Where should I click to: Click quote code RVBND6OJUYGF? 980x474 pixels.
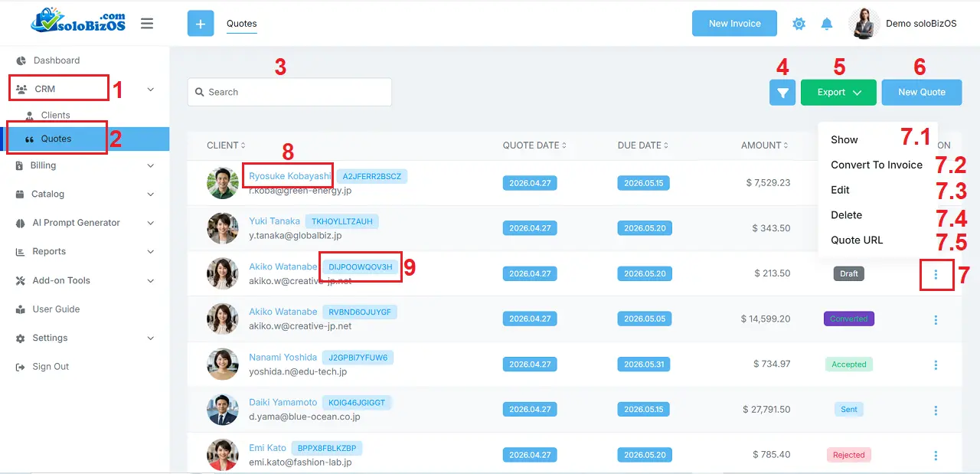tap(360, 312)
